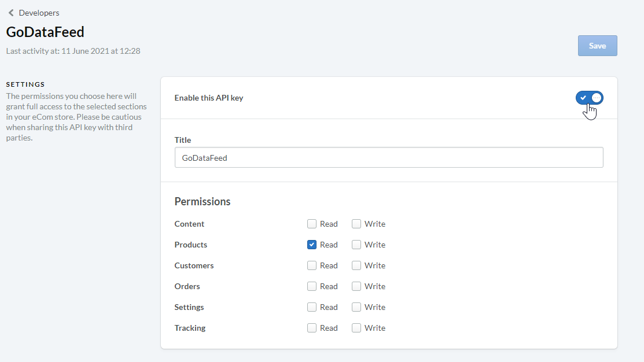Screen dimensions: 644x362
Task: Enable Write permission for Customers
Action: click(x=356, y=265)
